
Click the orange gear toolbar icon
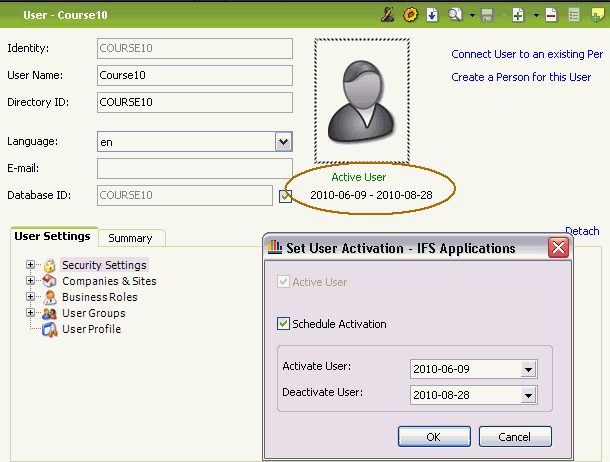410,15
